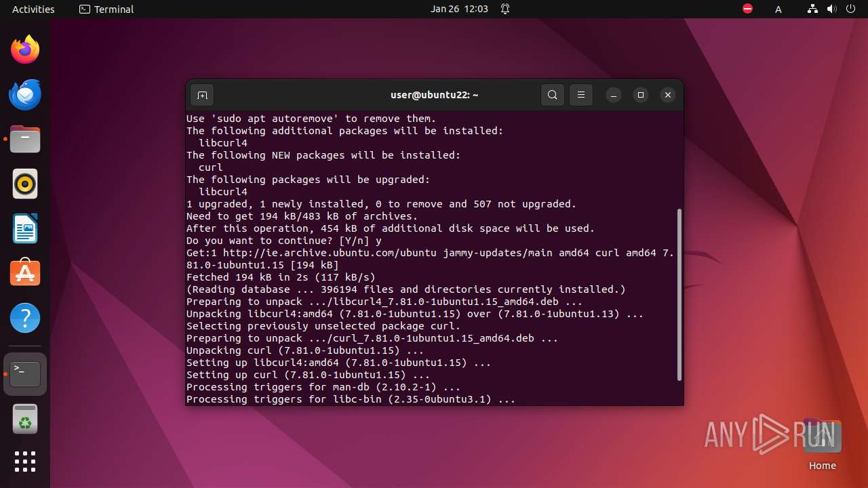Open the Terminal app menu in top bar
This screenshot has width=868, height=488.
pos(106,9)
